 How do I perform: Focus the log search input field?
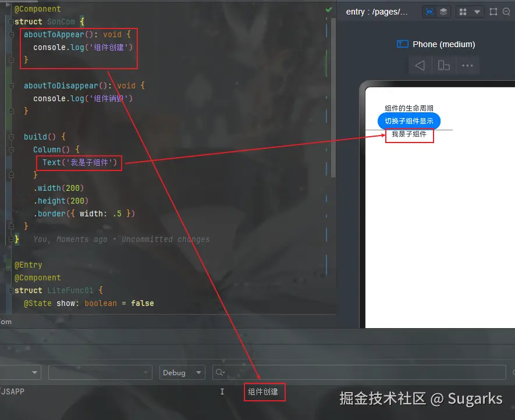(359, 372)
